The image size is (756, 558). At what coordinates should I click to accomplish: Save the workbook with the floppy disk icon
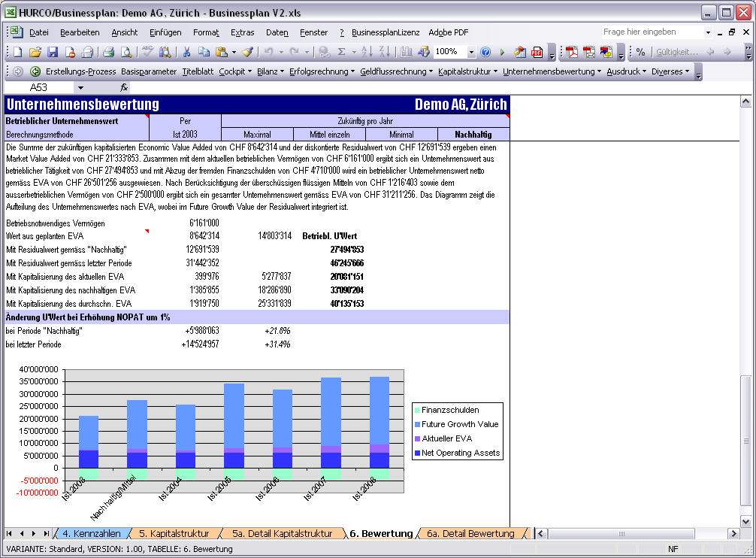click(53, 52)
